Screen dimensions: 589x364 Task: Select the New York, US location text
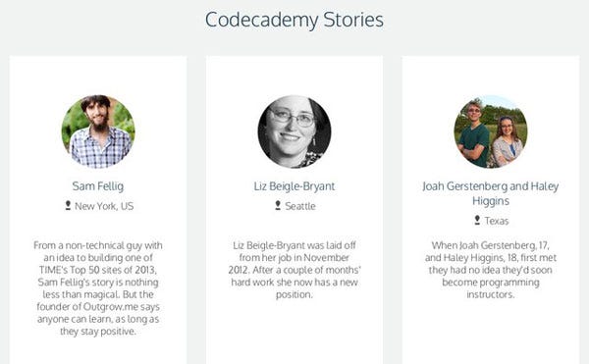[104, 206]
